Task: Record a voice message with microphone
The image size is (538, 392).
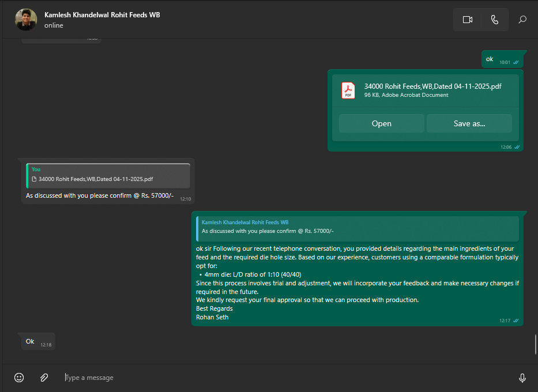Action: tap(522, 378)
